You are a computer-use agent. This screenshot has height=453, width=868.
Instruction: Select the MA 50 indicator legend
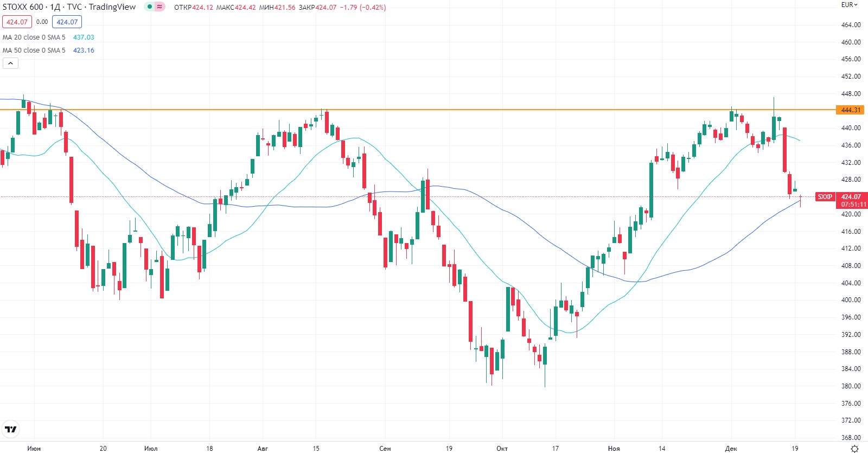(34, 50)
